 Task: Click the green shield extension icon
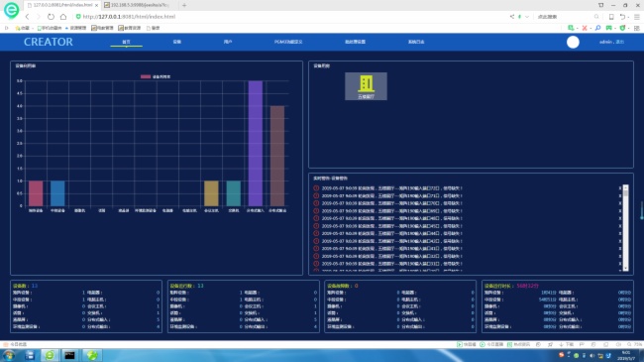(x=622, y=28)
